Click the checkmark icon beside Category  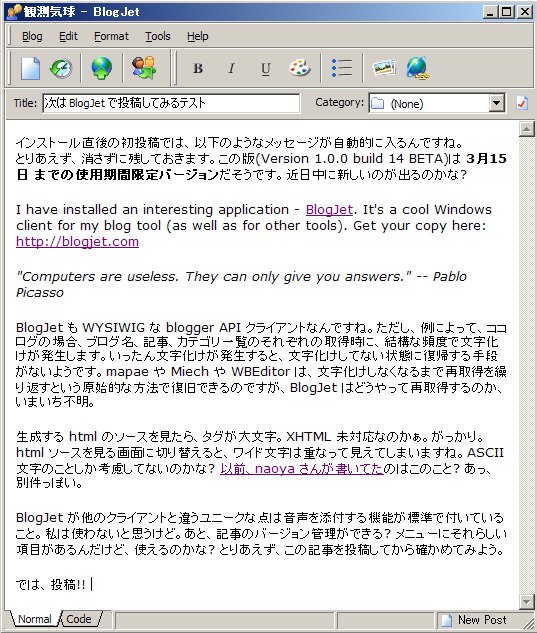pos(522,103)
